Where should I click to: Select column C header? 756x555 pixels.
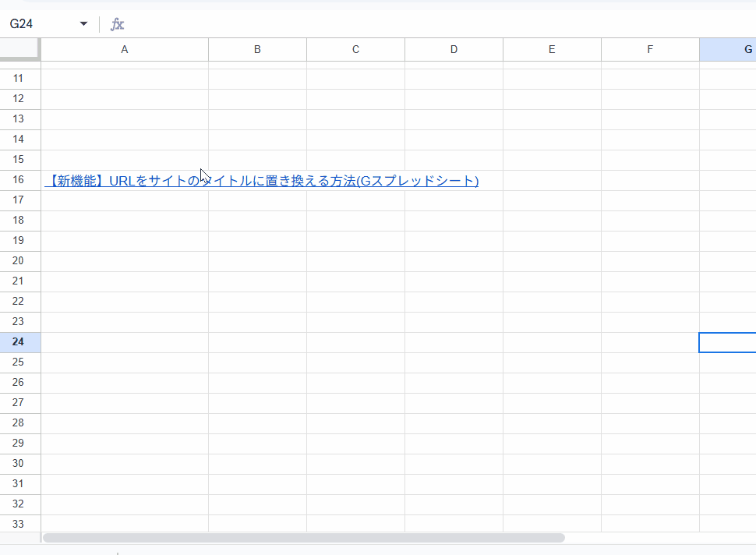[x=355, y=49]
